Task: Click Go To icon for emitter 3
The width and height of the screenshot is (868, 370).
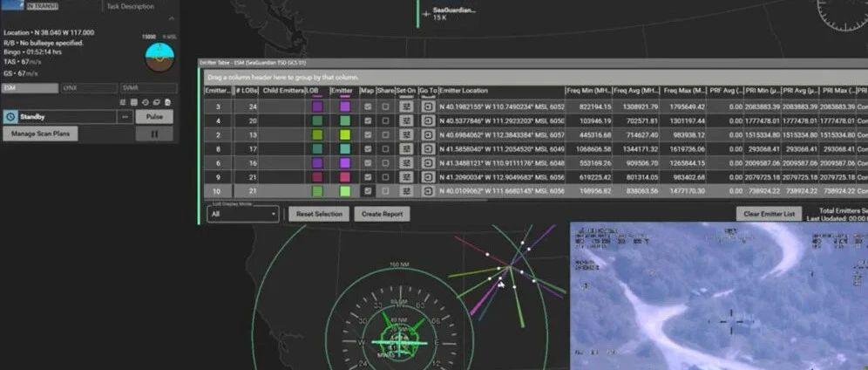Action: click(427, 106)
